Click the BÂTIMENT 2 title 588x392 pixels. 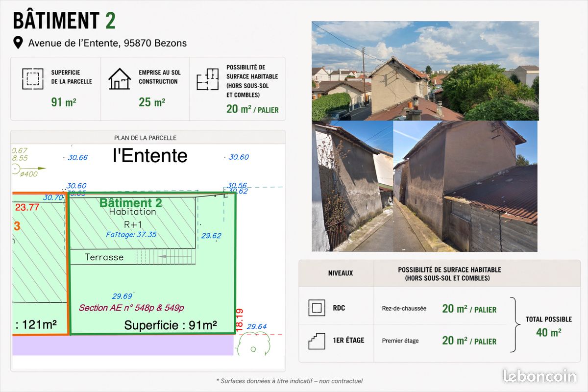(x=64, y=21)
